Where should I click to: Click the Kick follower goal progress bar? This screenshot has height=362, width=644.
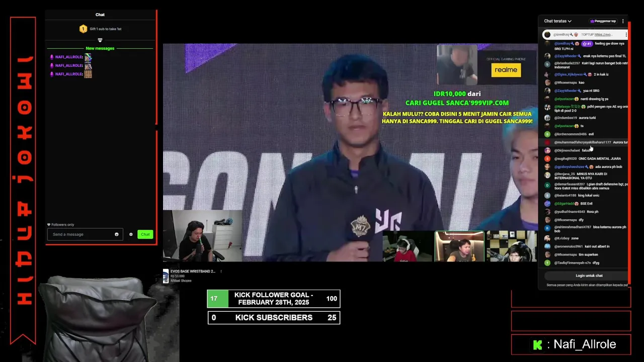tap(274, 299)
